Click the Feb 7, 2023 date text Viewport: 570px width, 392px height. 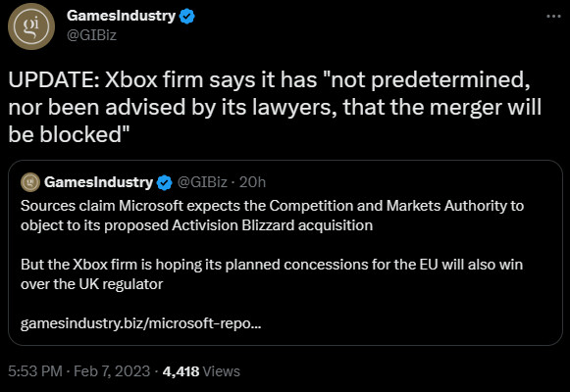click(x=112, y=371)
